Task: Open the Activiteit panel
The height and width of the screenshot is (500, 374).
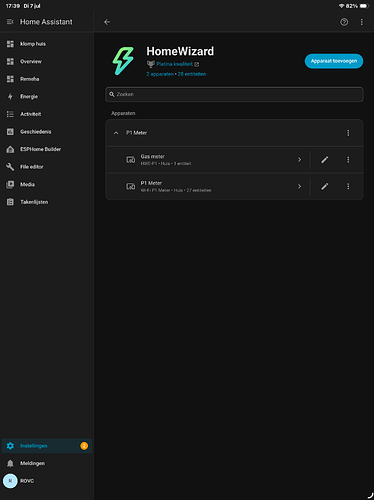Action: pyautogui.click(x=47, y=114)
